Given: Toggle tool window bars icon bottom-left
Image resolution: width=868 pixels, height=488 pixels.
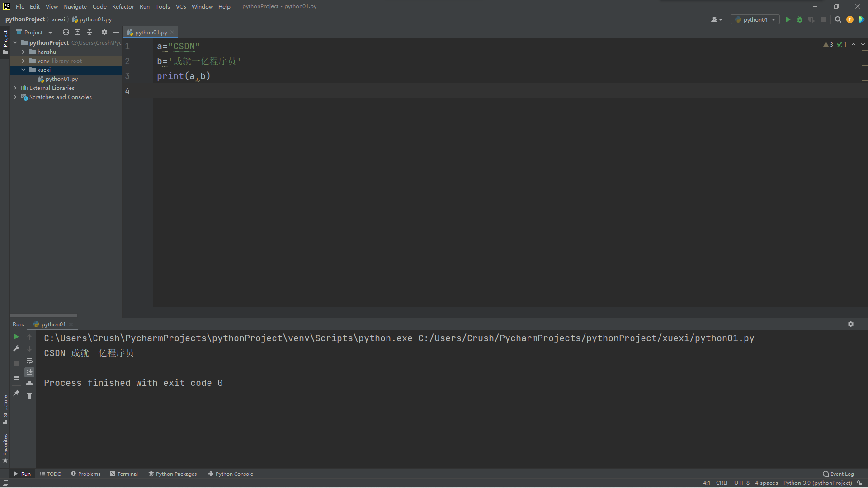Looking at the screenshot, I should (5, 483).
